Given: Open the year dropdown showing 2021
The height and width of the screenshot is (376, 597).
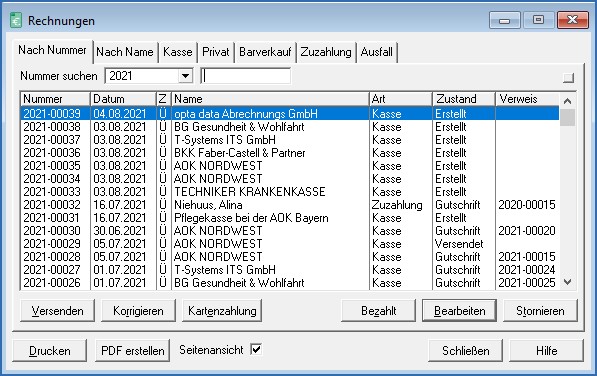Looking at the screenshot, I should [x=185, y=76].
